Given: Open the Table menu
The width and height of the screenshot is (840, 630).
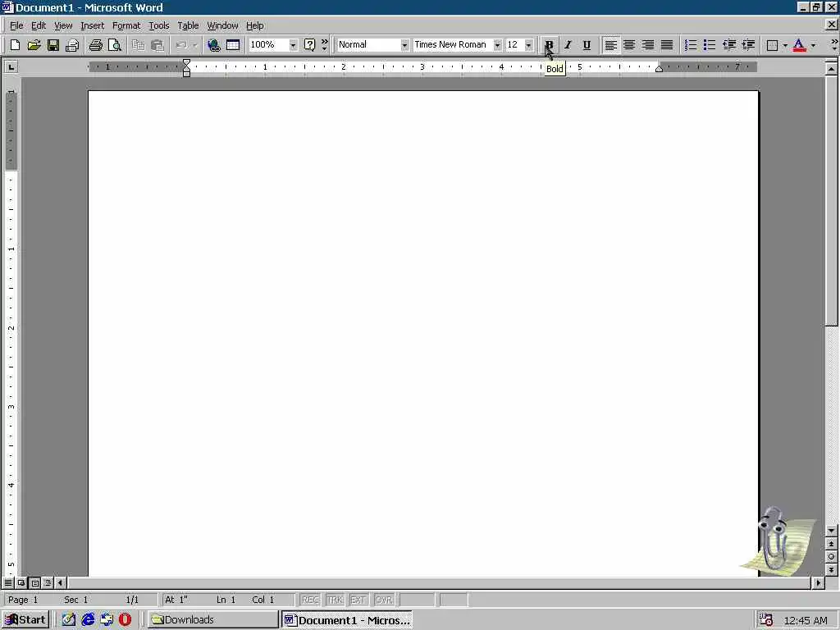Looking at the screenshot, I should [x=188, y=25].
